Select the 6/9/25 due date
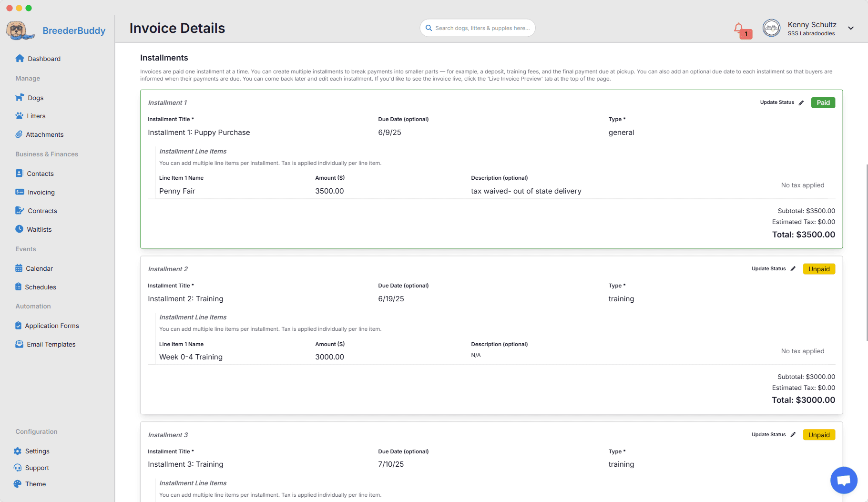The height and width of the screenshot is (502, 868). [389, 133]
